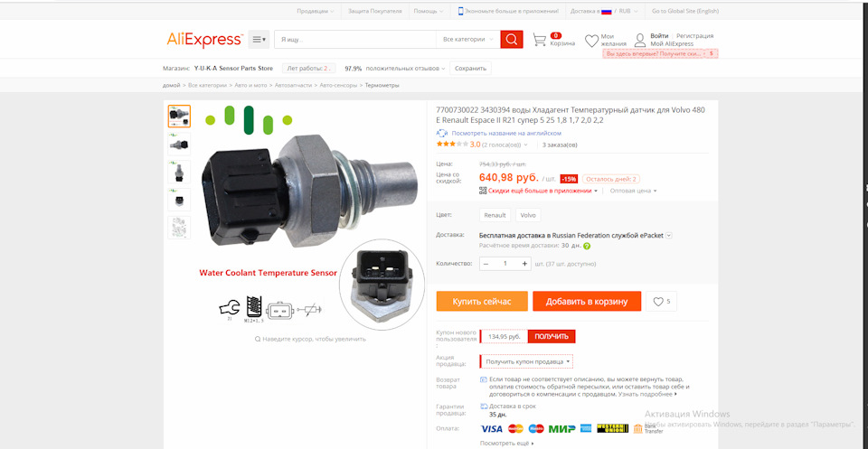The image size is (868, 449).
Task: Open the Продавцам top menu
Action: [315, 11]
